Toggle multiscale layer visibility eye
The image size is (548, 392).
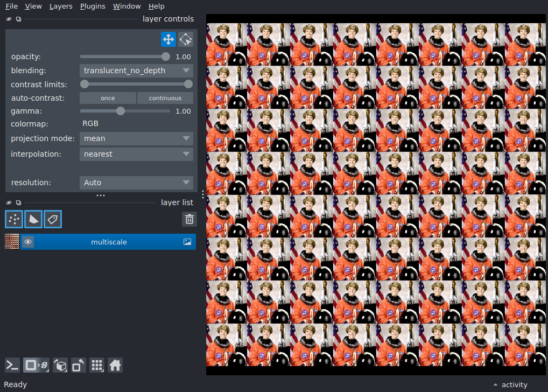(28, 242)
